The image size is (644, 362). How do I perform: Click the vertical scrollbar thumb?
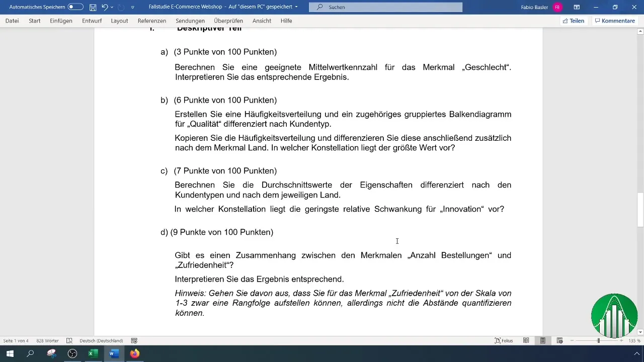[640, 210]
